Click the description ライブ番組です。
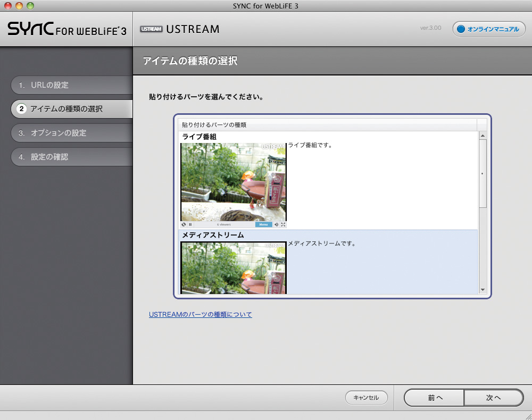 click(310, 145)
